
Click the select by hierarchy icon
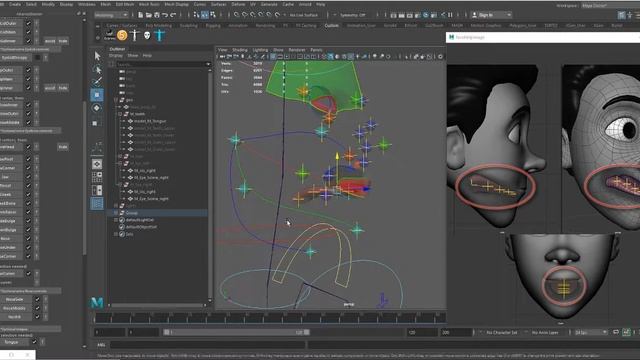click(x=196, y=15)
